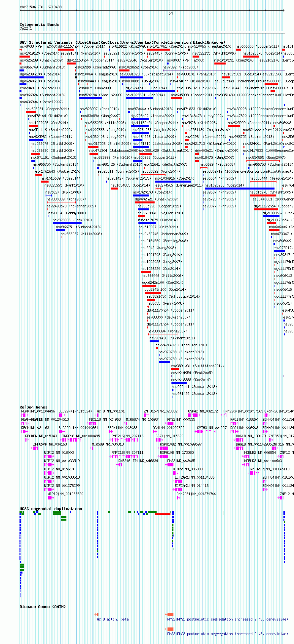Select gene RBAKDN|NR_015343
This screenshot has width=294, height=644.
tap(41, 436)
